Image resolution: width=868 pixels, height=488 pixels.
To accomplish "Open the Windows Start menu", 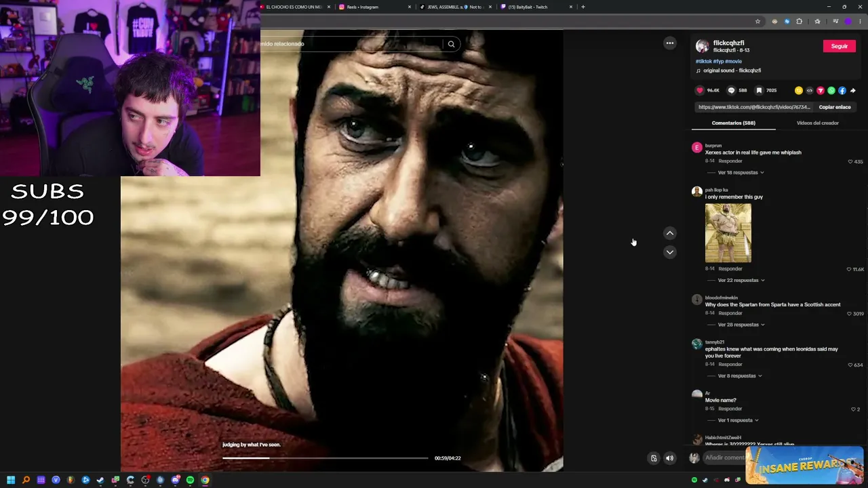I will click(11, 481).
